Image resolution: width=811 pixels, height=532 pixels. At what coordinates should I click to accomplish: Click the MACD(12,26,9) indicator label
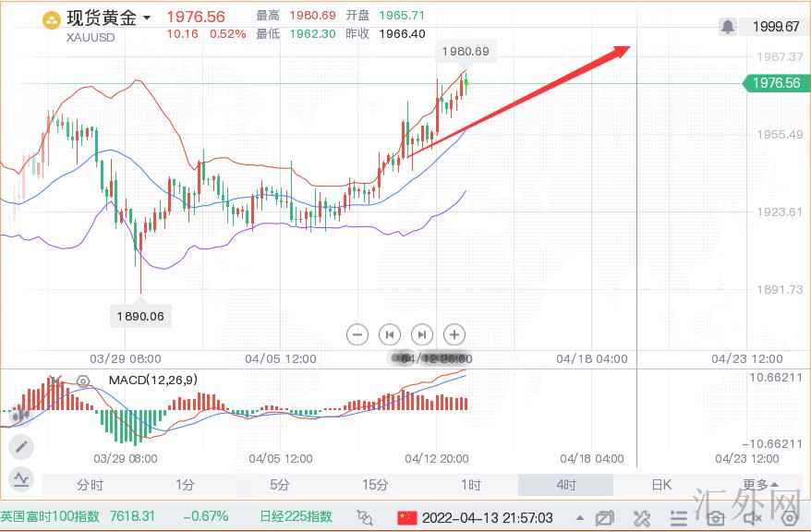tap(153, 380)
